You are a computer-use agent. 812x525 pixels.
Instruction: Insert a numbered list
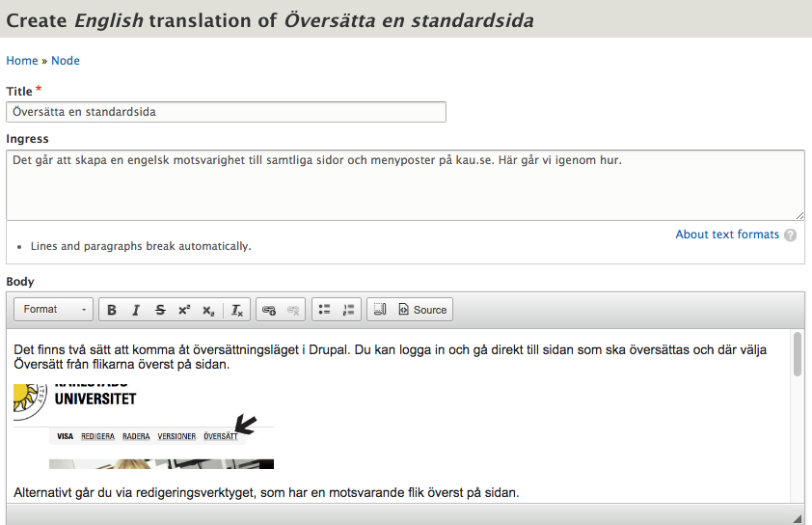349,310
